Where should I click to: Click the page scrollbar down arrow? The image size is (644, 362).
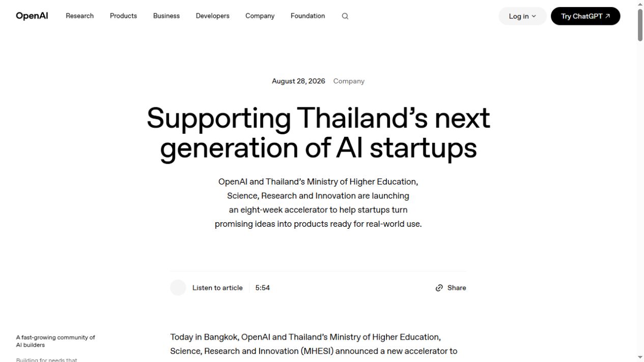tap(640, 357)
